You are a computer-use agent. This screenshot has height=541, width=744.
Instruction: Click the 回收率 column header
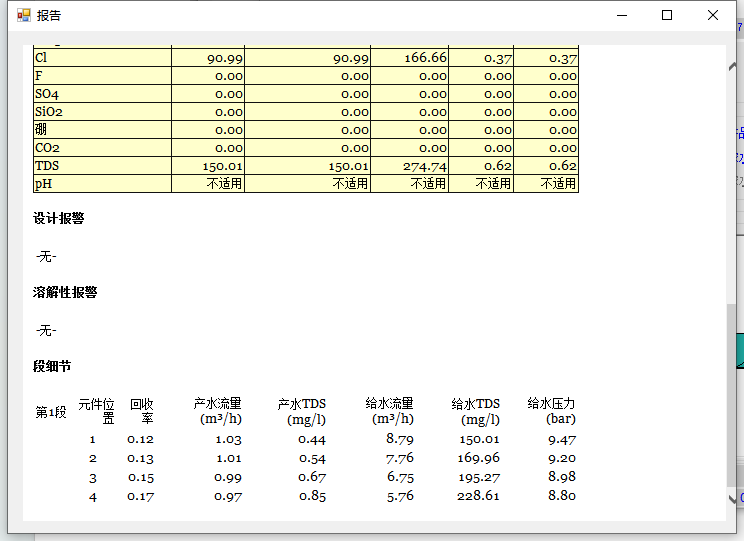(x=141, y=411)
